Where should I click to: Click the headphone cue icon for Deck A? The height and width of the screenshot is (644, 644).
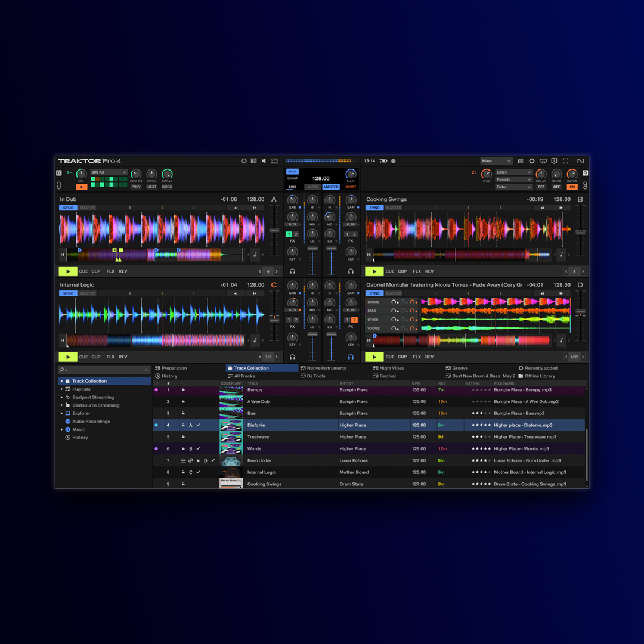click(292, 271)
